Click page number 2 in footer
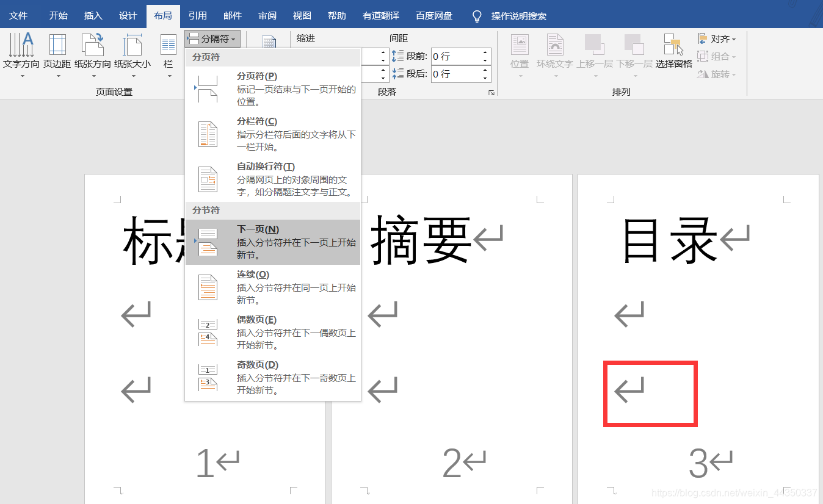 point(452,464)
